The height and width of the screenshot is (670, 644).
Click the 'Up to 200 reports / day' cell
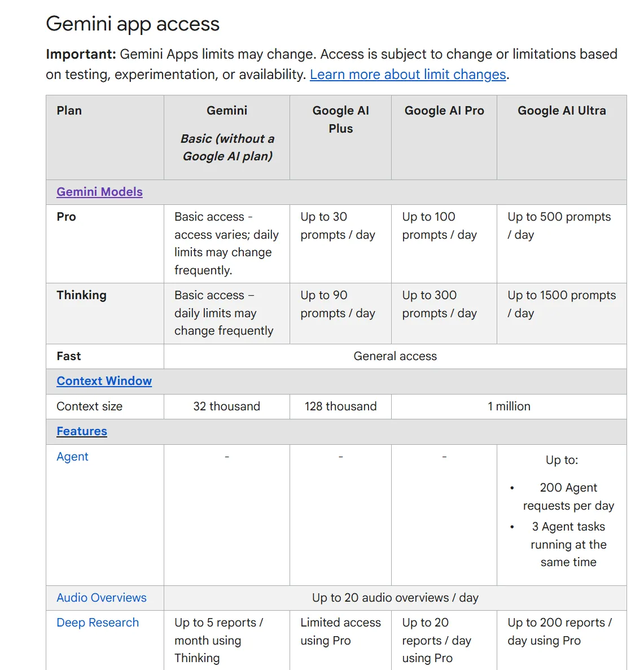[x=559, y=632]
